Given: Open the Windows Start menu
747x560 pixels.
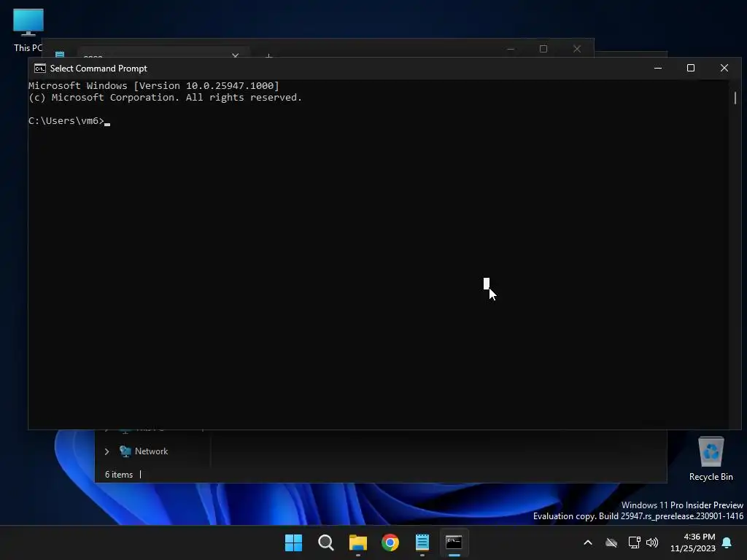Looking at the screenshot, I should pyautogui.click(x=293, y=542).
